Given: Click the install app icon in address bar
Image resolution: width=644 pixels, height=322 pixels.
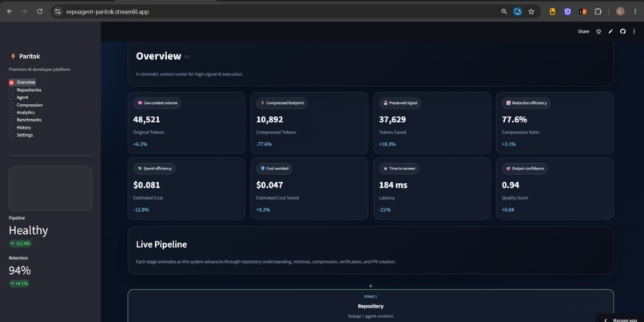Looking at the screenshot, I should (x=518, y=11).
